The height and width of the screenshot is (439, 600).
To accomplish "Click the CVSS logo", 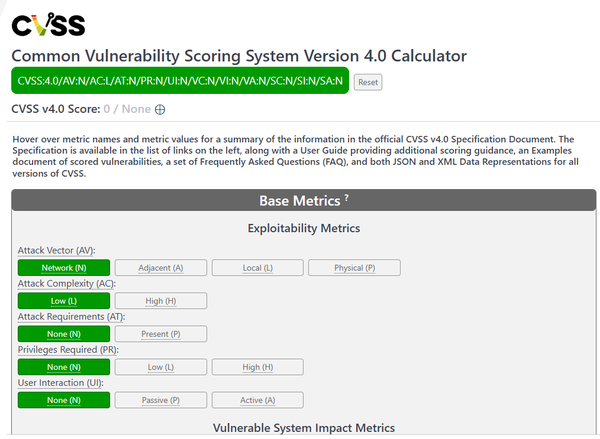I will click(x=48, y=24).
